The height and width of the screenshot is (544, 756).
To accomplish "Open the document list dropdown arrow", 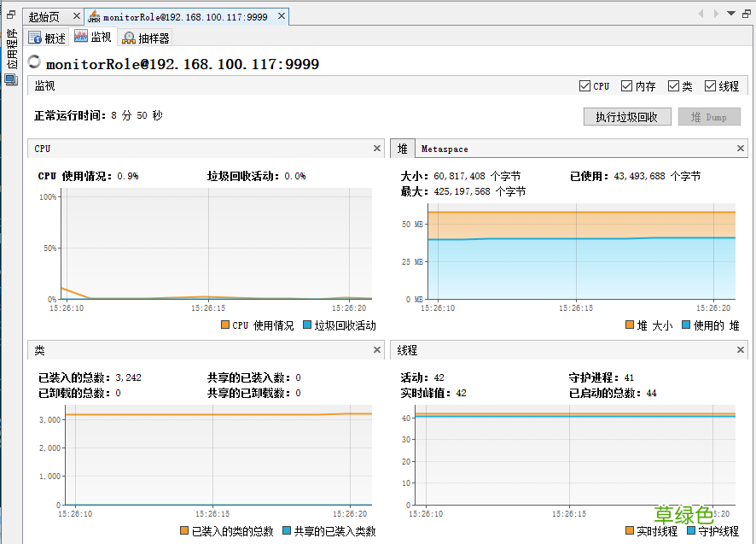I will point(731,14).
